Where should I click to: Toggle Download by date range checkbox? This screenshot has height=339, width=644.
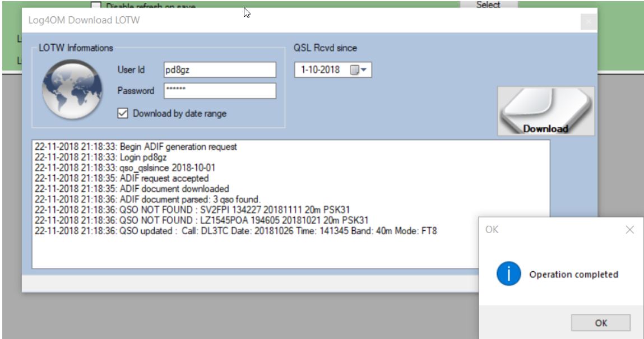click(x=123, y=113)
